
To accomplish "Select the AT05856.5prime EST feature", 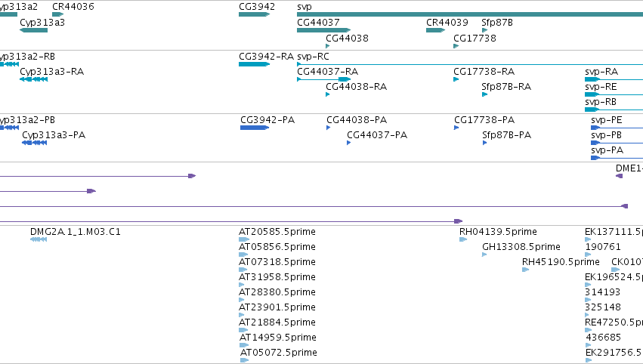I will point(243,254).
